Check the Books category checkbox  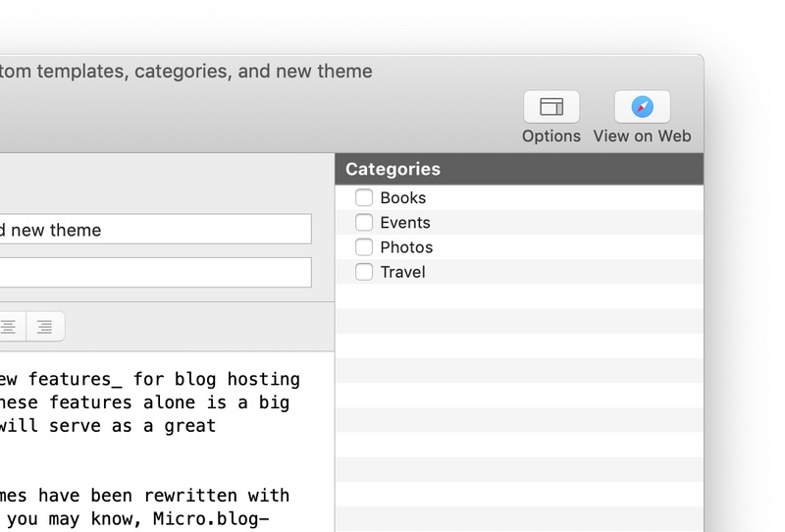[364, 197]
